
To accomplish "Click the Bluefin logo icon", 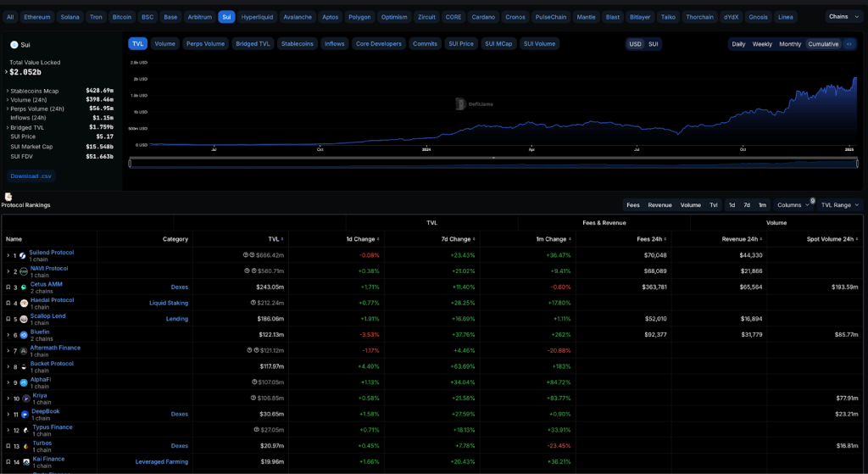I will [24, 335].
